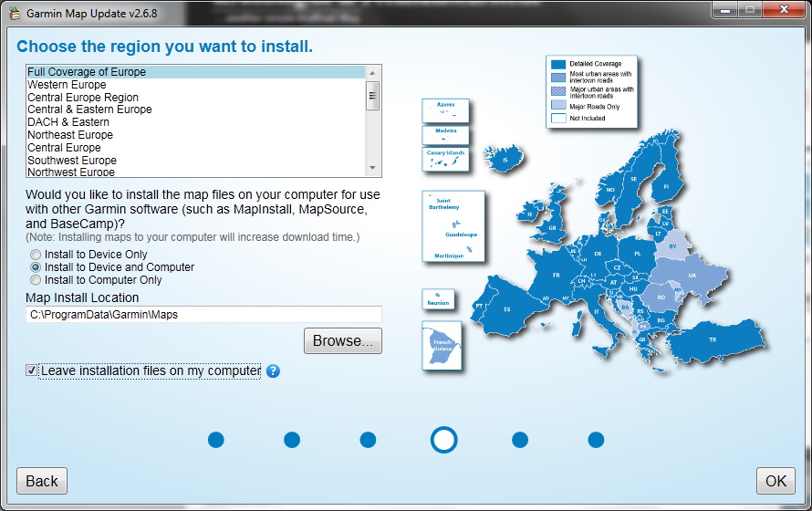Image resolution: width=812 pixels, height=511 pixels.
Task: Click the Reunion inset map
Action: click(x=438, y=299)
